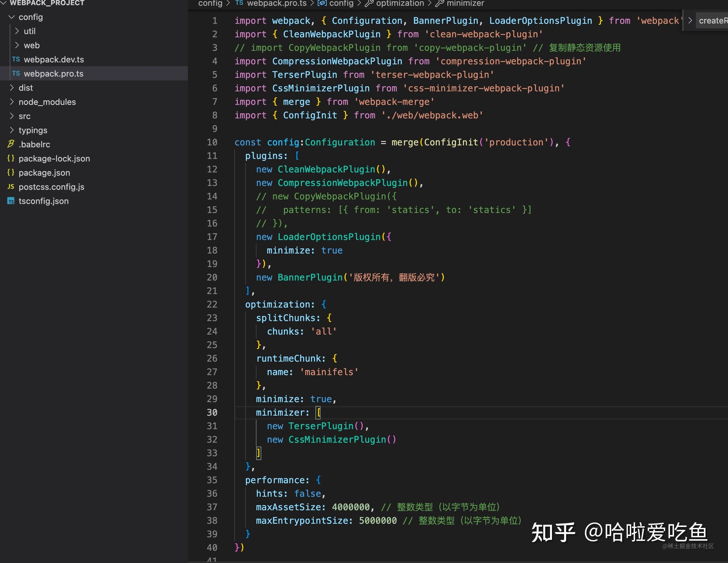This screenshot has width=728, height=563.
Task: Click the TypeScript icon next to webpack.dev.ts
Action: 16,59
